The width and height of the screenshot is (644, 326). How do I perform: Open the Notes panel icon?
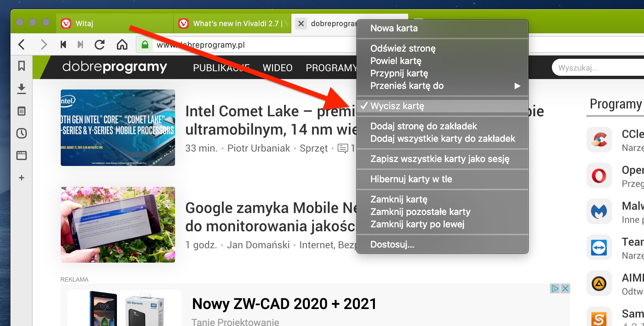(21, 111)
